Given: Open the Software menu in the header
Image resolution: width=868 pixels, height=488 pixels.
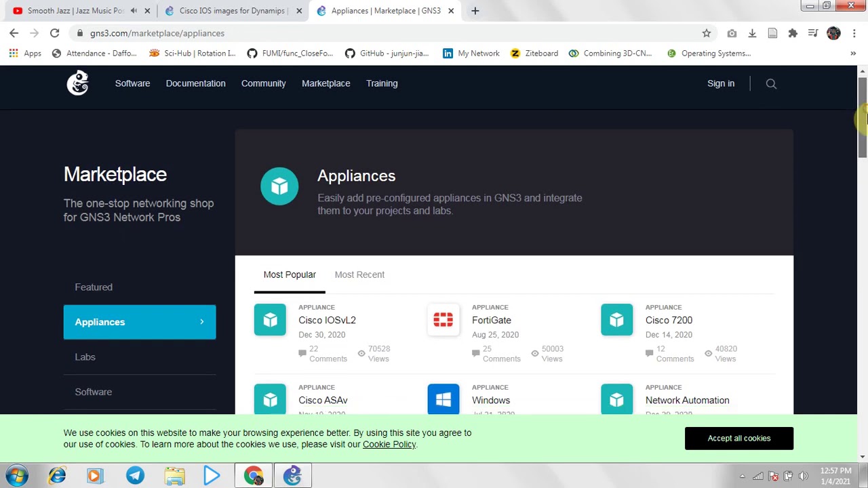Looking at the screenshot, I should 132,83.
